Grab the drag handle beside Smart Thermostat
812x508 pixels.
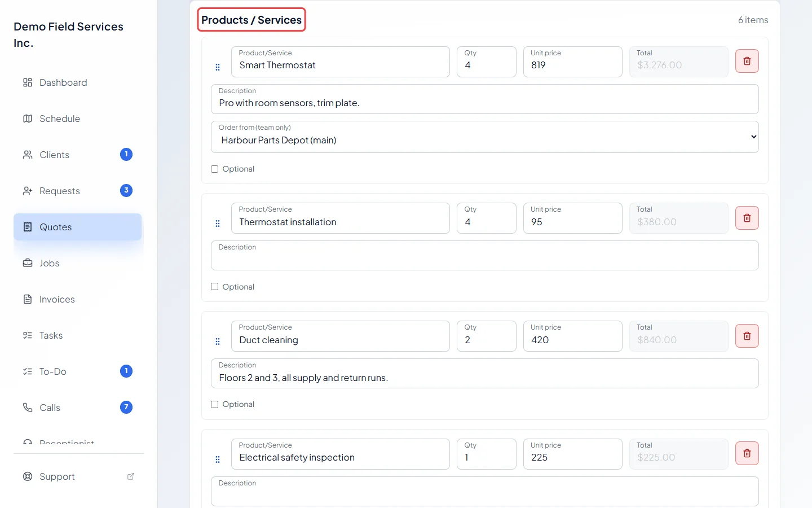point(218,67)
